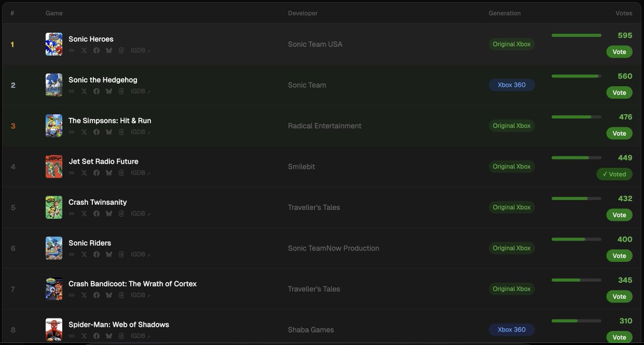Share Sonic Heroes on X
Image resolution: width=644 pixels, height=345 pixels.
(84, 51)
